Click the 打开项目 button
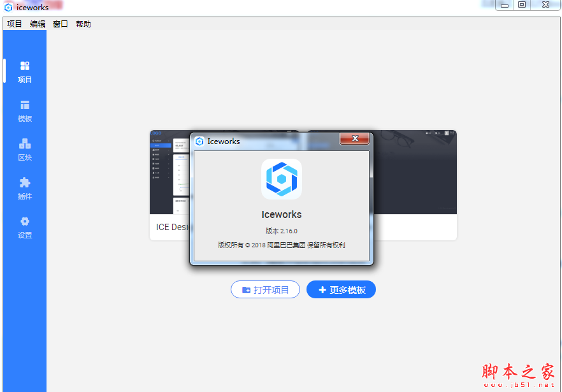This screenshot has height=392, width=562. (265, 289)
